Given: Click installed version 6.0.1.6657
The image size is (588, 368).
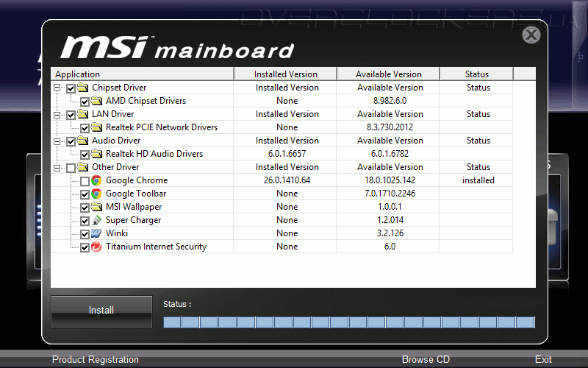Looking at the screenshot, I should 287,154.
